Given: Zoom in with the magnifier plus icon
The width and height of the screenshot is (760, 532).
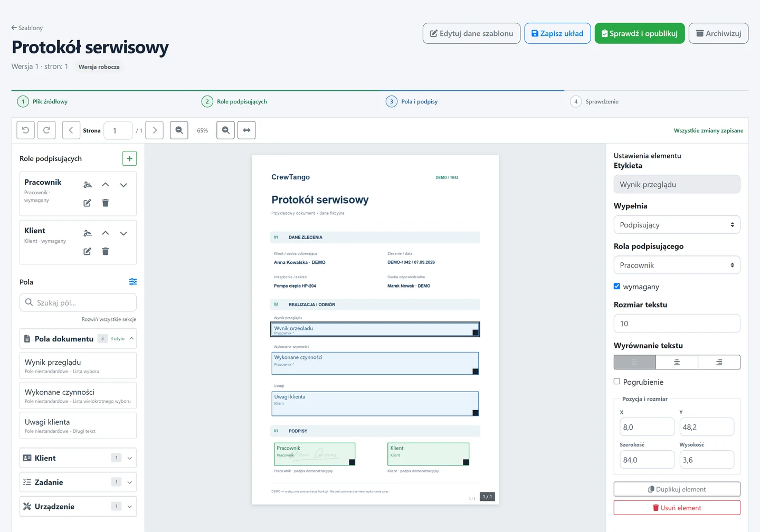Looking at the screenshot, I should pos(225,130).
